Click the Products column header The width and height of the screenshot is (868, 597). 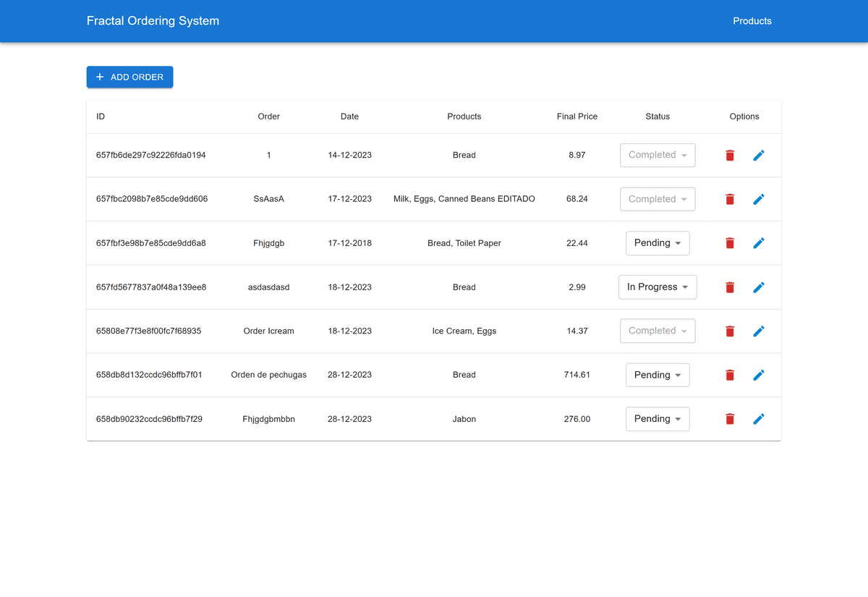point(464,117)
